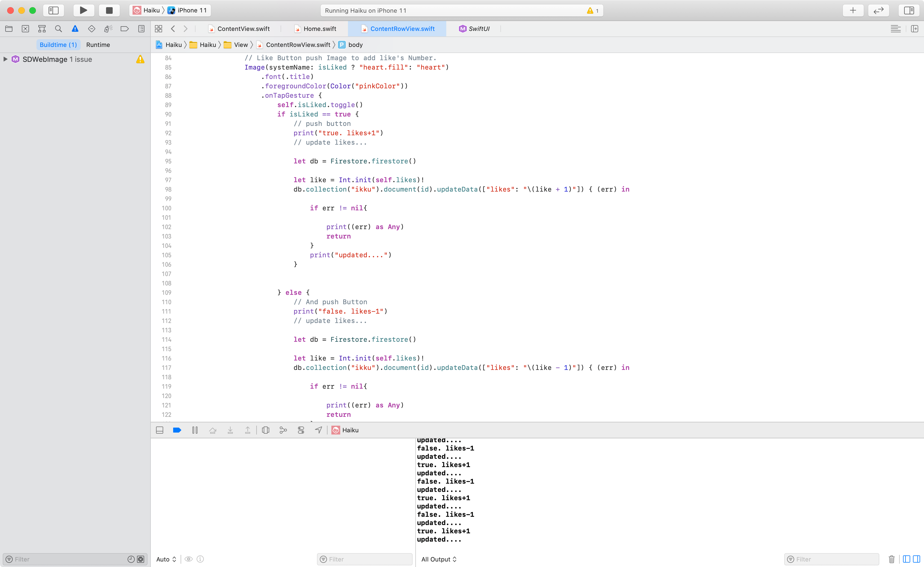
Task: Hide the console with bottom pane toggle
Action: pyautogui.click(x=159, y=430)
